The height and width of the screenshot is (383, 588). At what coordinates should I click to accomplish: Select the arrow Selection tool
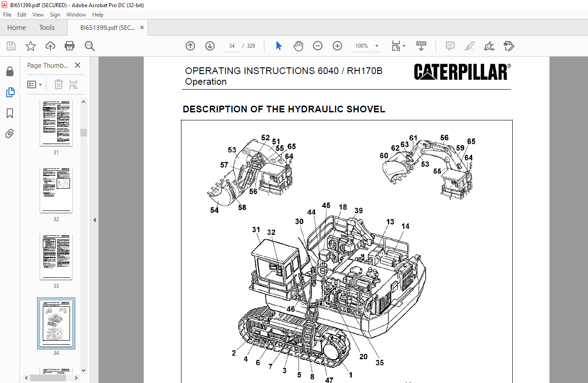tap(279, 46)
